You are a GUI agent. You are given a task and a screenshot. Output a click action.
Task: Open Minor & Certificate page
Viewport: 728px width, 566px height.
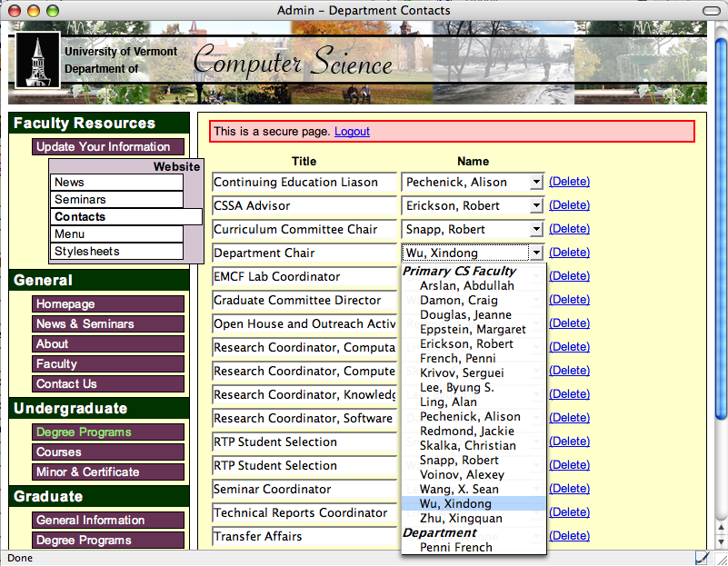[108, 472]
